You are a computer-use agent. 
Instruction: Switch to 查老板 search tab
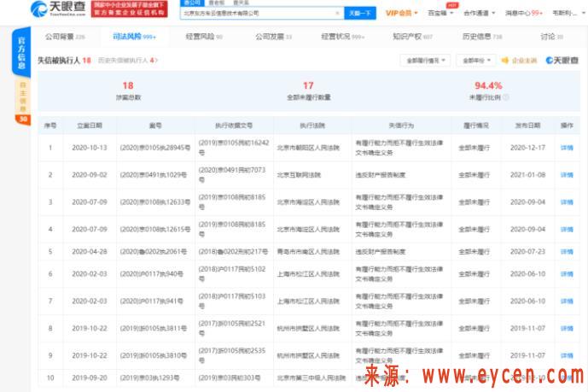point(216,3)
